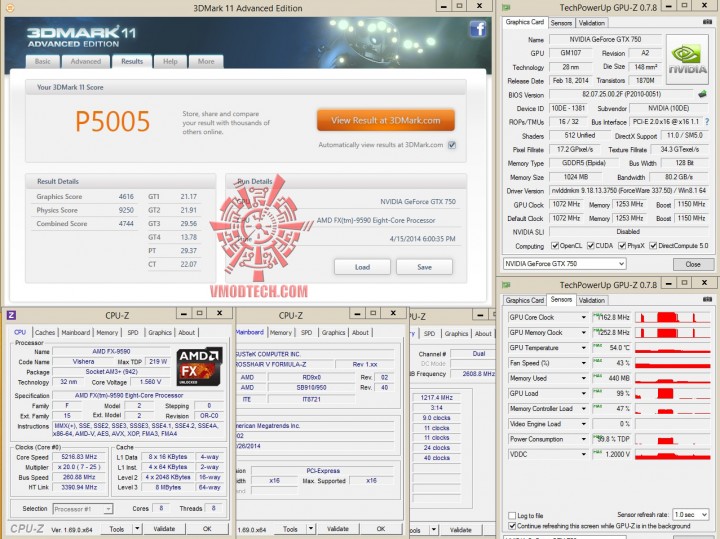Click the AMD FX logo in CPU-Z
The width and height of the screenshot is (720, 539).
tap(199, 366)
